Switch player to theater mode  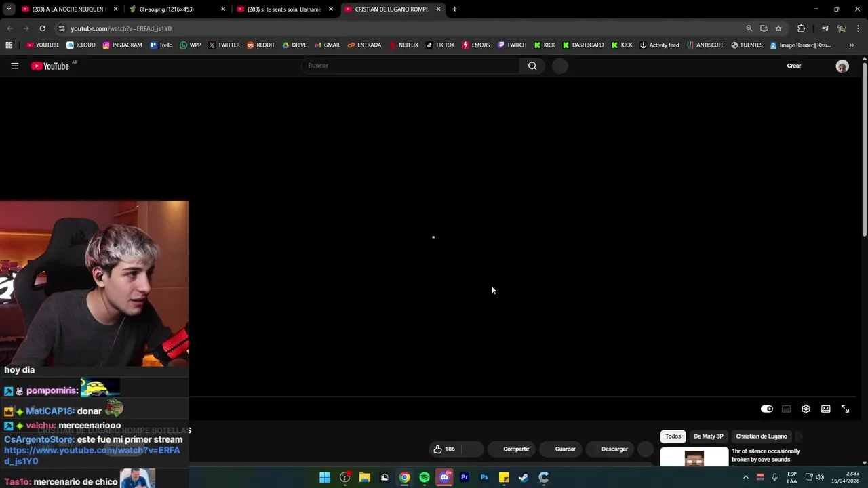825,409
